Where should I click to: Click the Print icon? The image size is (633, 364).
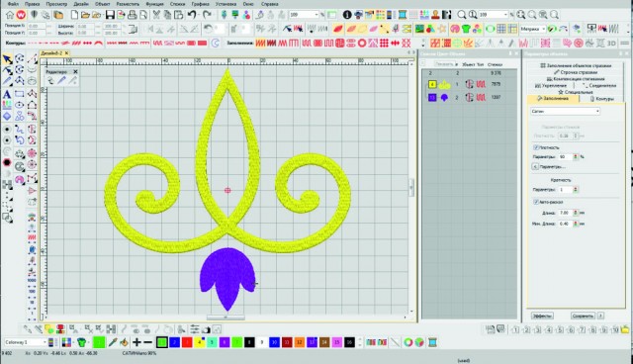(x=132, y=15)
